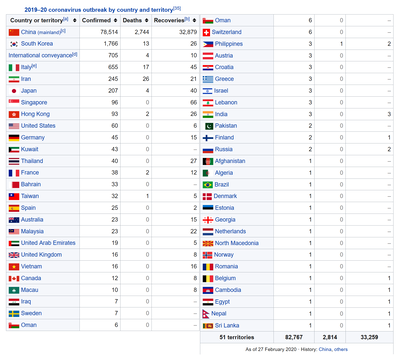
Task: Open the India country link
Action: pos(221,114)
